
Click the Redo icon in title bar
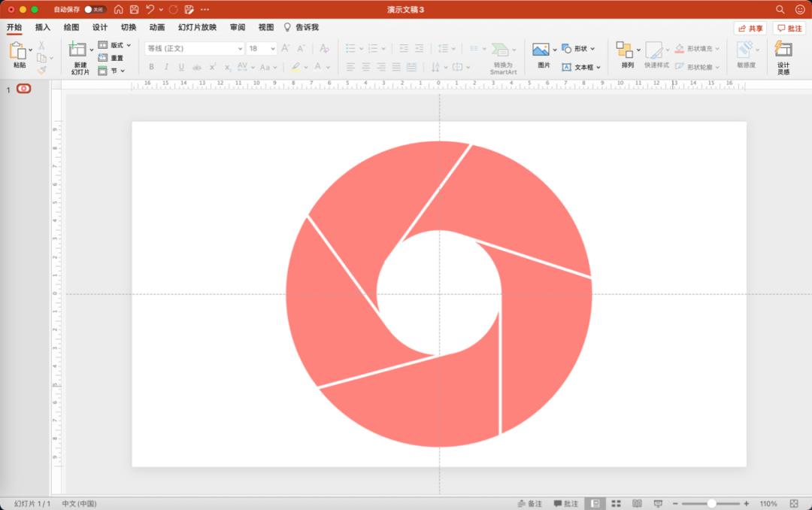174,9
